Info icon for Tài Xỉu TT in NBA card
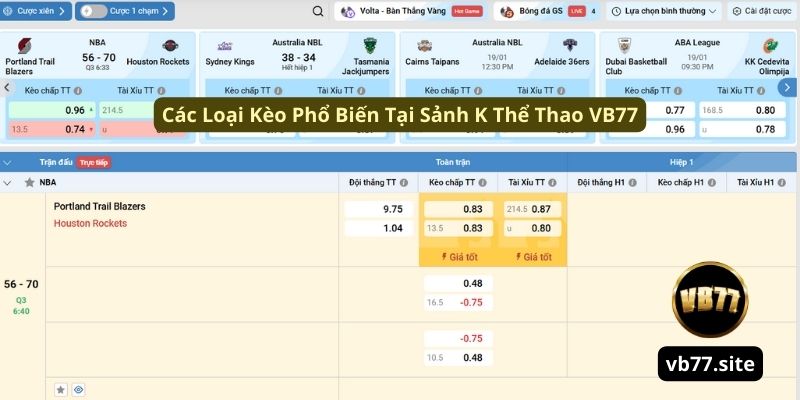Screen dimensions: 800x400 161,91
